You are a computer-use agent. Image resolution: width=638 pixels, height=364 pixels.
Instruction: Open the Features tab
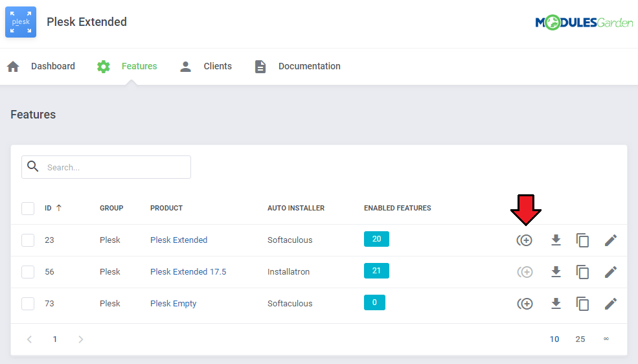click(139, 66)
